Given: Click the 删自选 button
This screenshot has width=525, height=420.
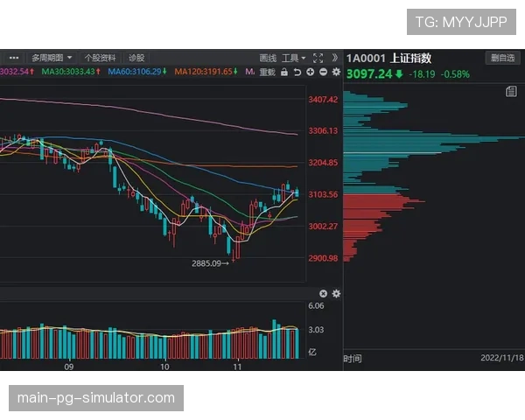Looking at the screenshot, I should tap(502, 58).
